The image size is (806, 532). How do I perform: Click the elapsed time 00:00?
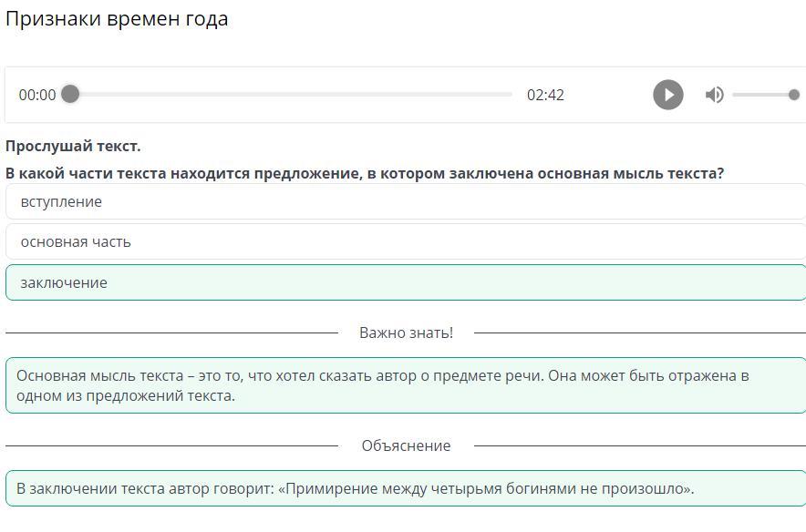click(x=37, y=95)
